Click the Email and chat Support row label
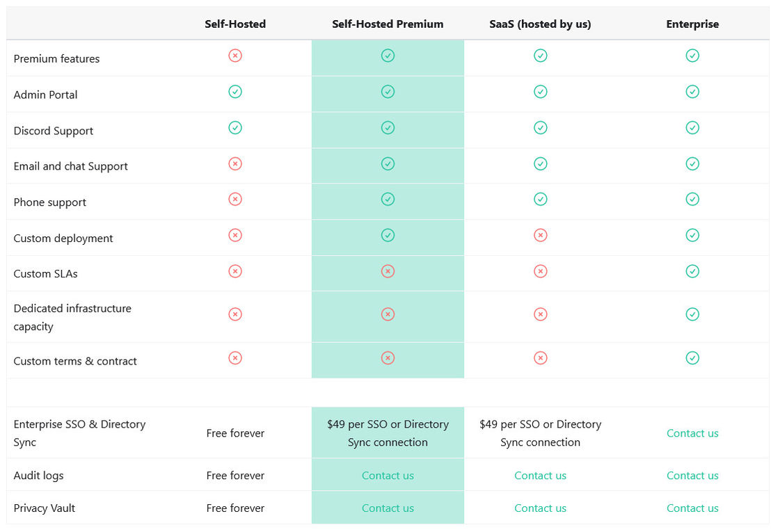The width and height of the screenshot is (771, 532). [70, 166]
